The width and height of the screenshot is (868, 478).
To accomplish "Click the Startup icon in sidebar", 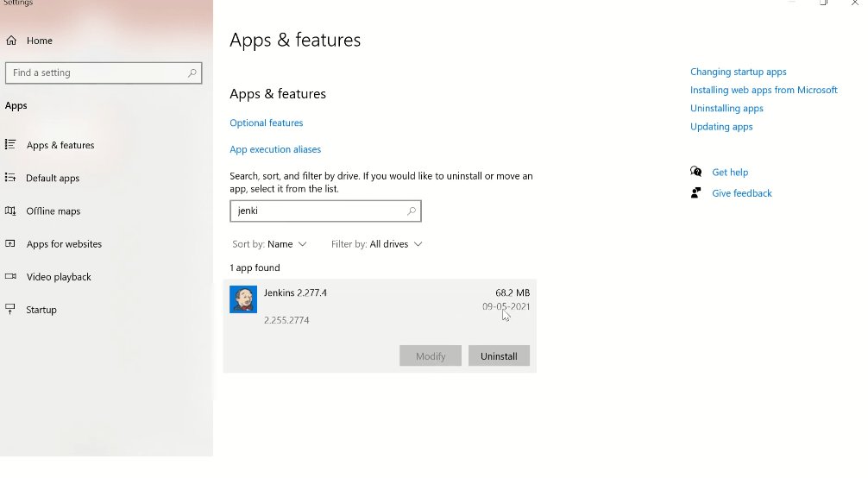I will tap(11, 309).
